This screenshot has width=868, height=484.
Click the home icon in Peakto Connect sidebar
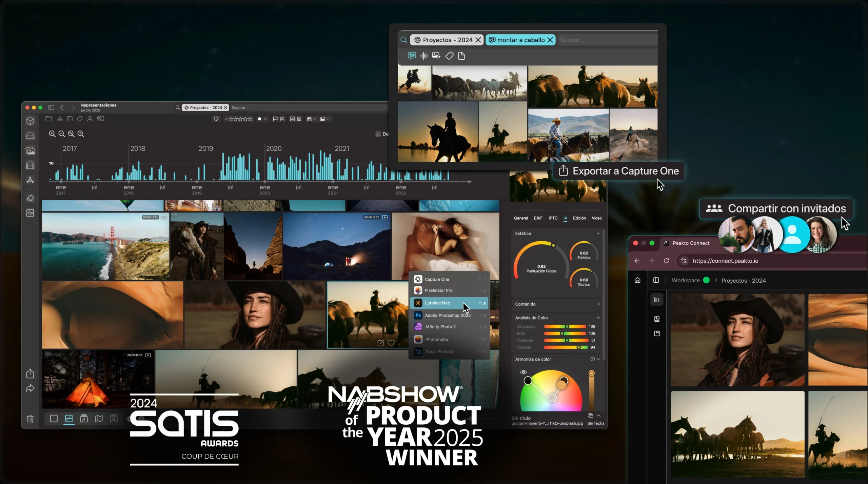637,280
